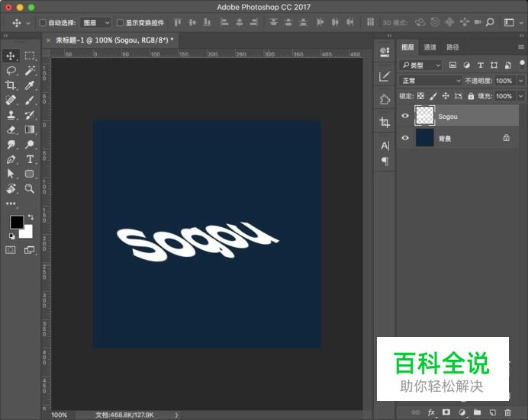Open the Edit Toolbar three-dots menu

pos(11,204)
